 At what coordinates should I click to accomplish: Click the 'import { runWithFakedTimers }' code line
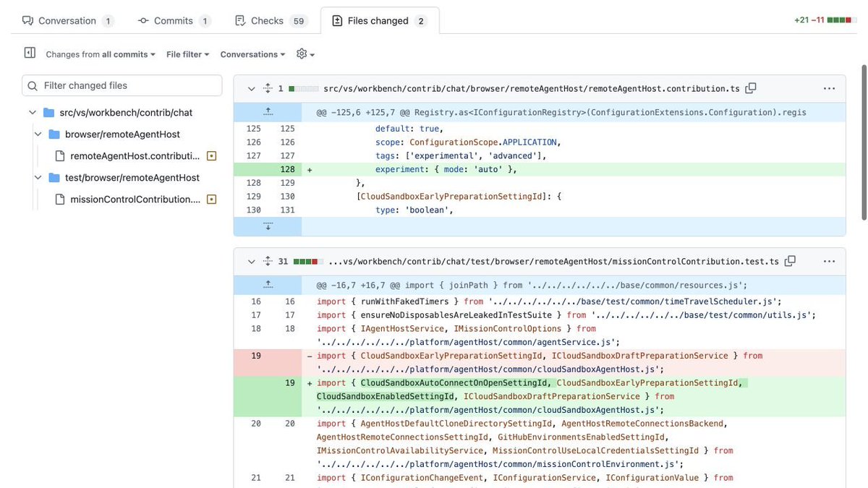click(x=549, y=301)
